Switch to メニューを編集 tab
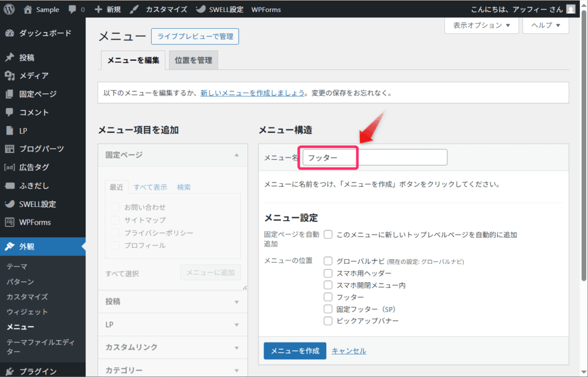 pos(133,60)
